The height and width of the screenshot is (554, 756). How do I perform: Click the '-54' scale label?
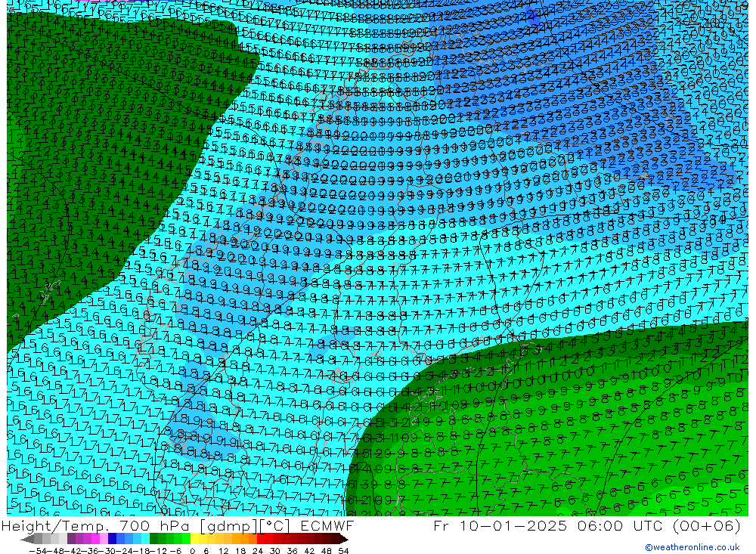click(38, 551)
